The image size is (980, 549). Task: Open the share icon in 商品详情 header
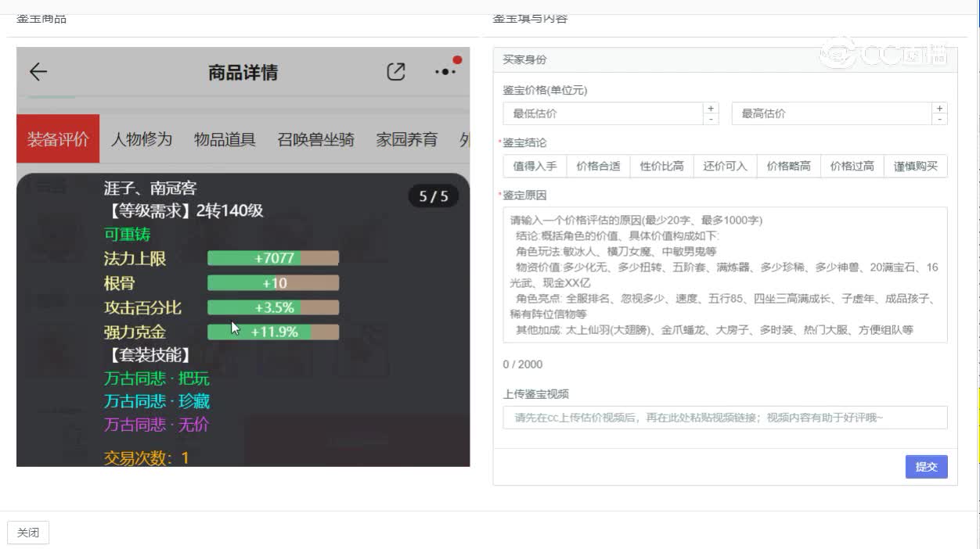396,72
